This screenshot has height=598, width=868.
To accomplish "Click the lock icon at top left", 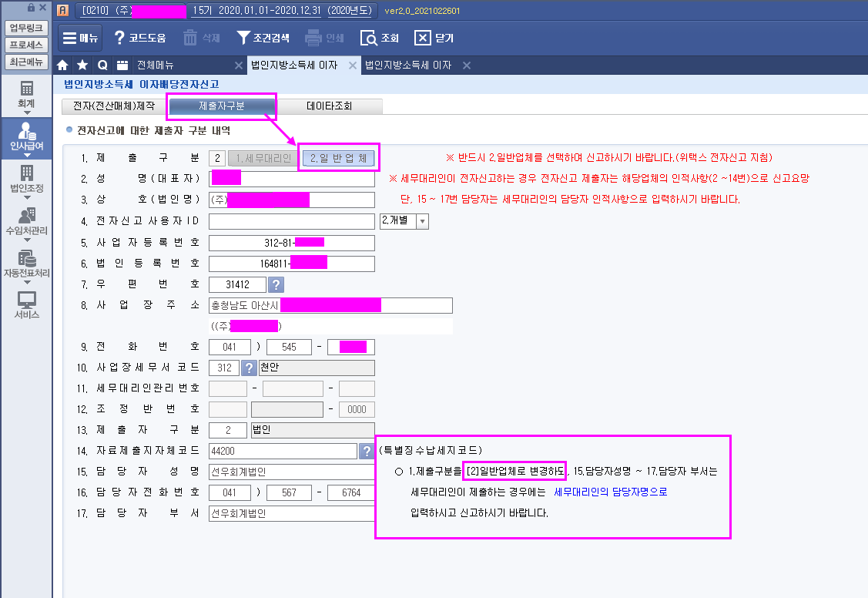I will point(31,7).
